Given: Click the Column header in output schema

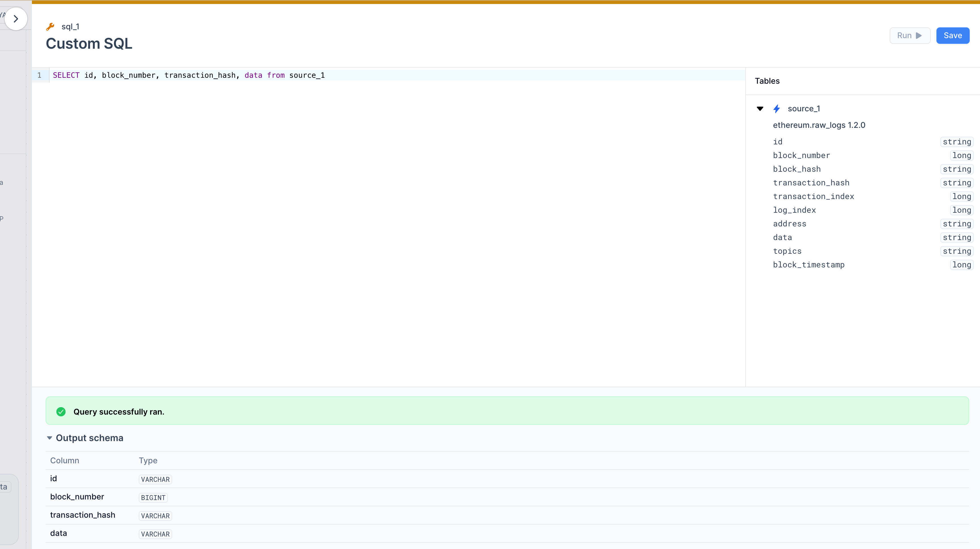Looking at the screenshot, I should click(65, 460).
